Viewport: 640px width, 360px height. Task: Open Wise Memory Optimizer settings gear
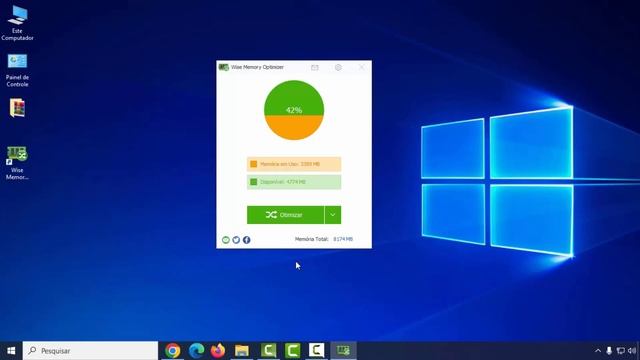click(338, 67)
